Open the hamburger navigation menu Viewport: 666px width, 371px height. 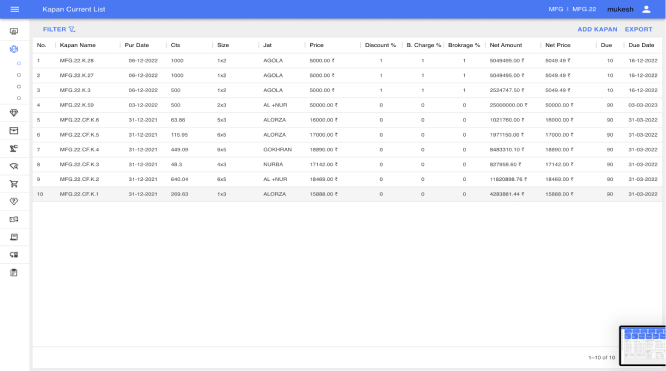(14, 9)
